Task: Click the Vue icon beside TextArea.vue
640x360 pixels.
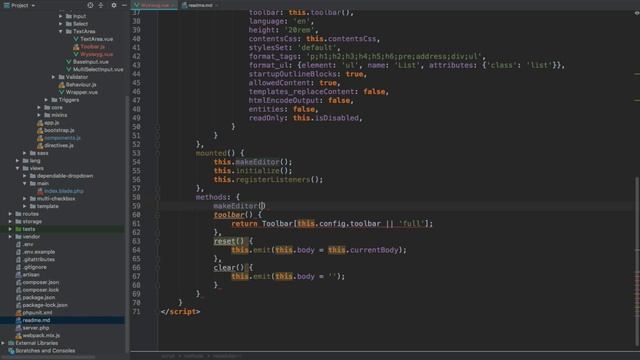Action: click(76, 39)
